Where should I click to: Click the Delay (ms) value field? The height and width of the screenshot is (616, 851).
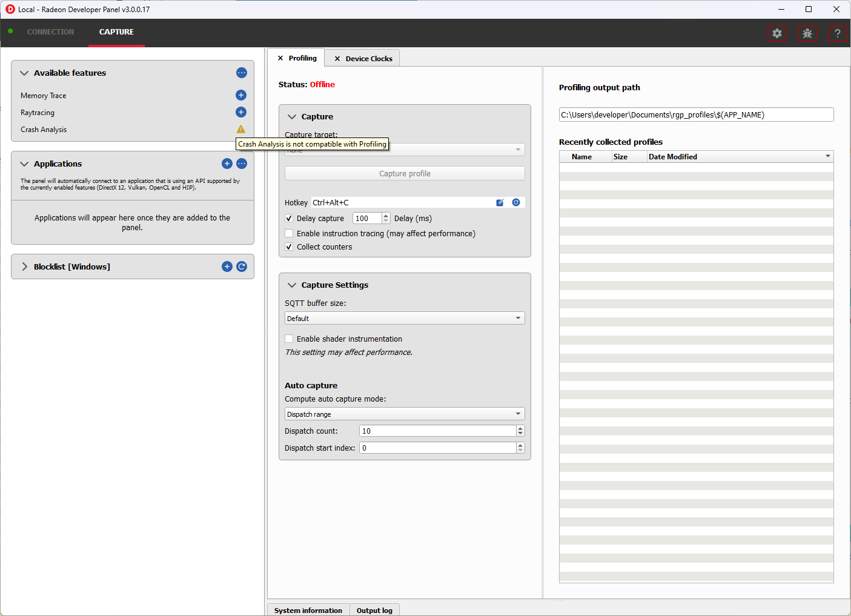368,218
